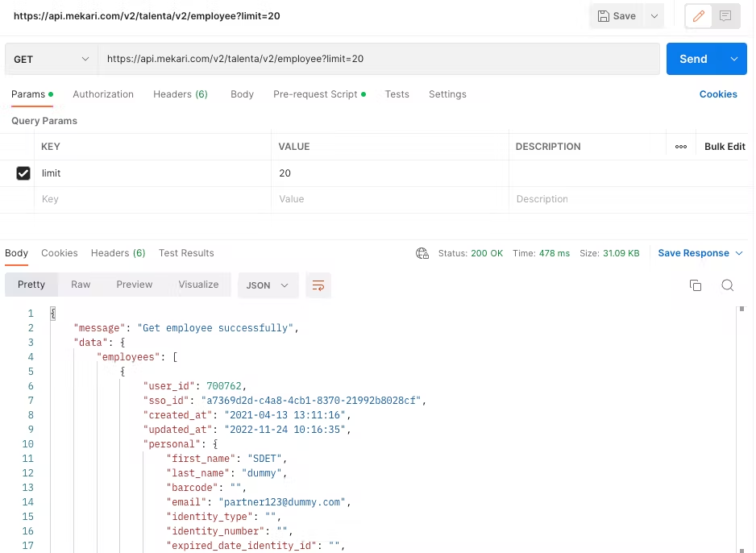Click the Query Params heading
The height and width of the screenshot is (553, 756).
pos(44,121)
